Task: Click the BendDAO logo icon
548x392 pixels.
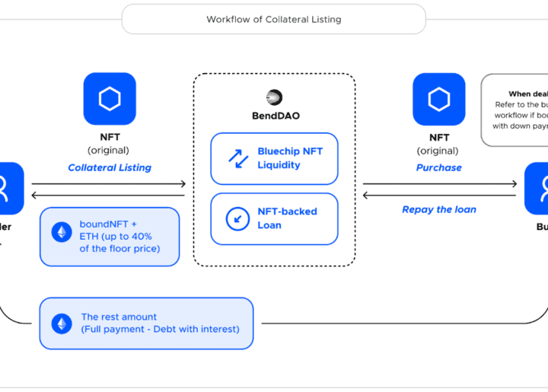Action: [x=274, y=97]
